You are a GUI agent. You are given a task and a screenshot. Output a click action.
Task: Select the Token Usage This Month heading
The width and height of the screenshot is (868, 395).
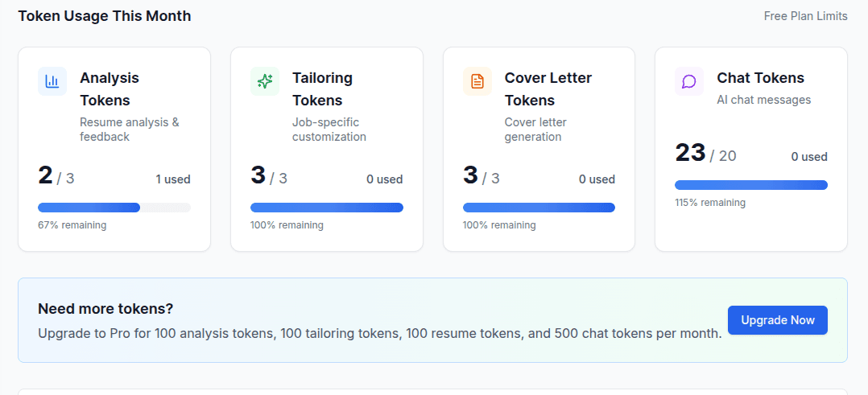coord(104,16)
